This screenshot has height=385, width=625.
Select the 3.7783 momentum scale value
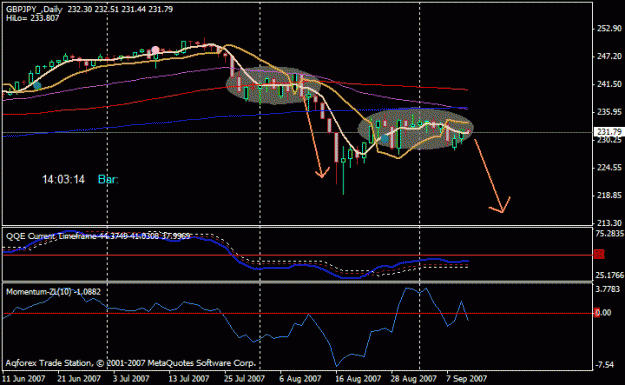608,289
